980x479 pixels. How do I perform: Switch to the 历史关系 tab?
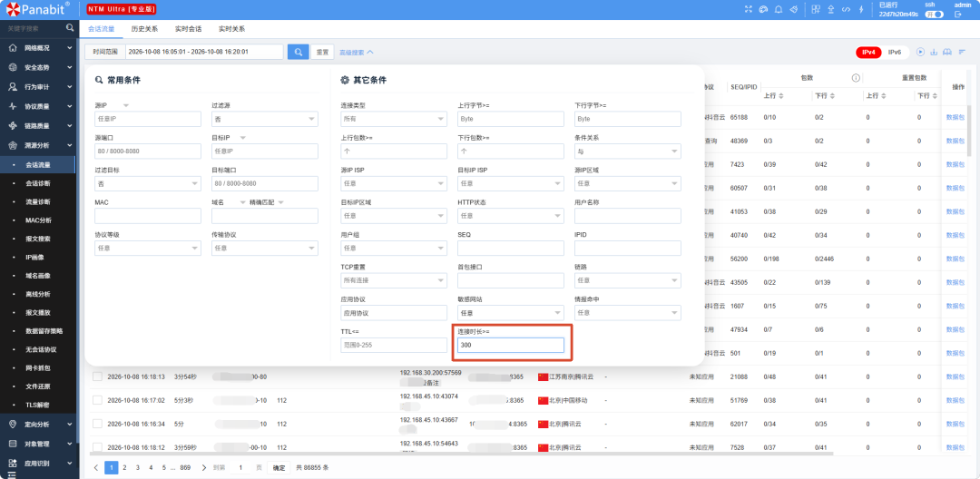[144, 29]
